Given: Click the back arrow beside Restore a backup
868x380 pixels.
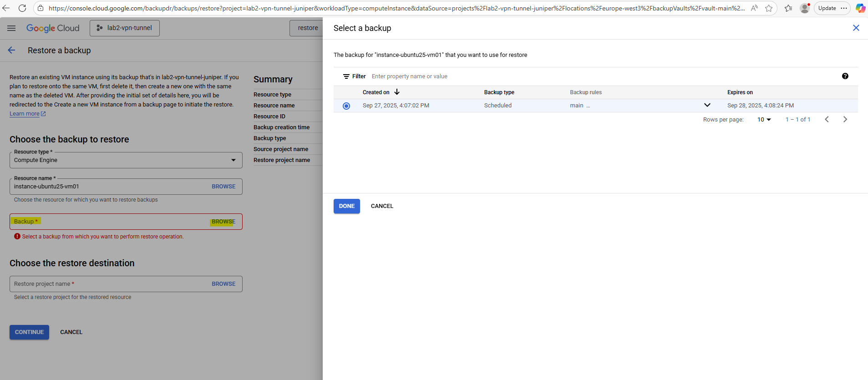Looking at the screenshot, I should pyautogui.click(x=12, y=50).
